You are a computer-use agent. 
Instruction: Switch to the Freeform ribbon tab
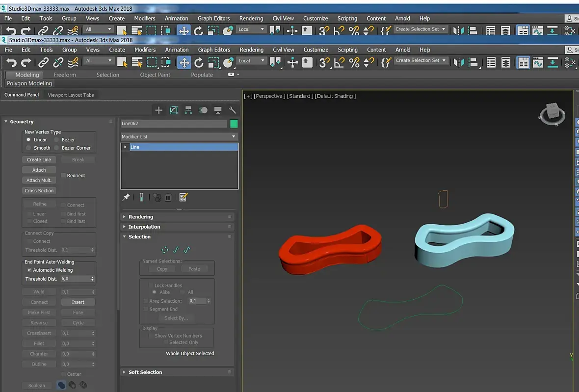(x=65, y=75)
